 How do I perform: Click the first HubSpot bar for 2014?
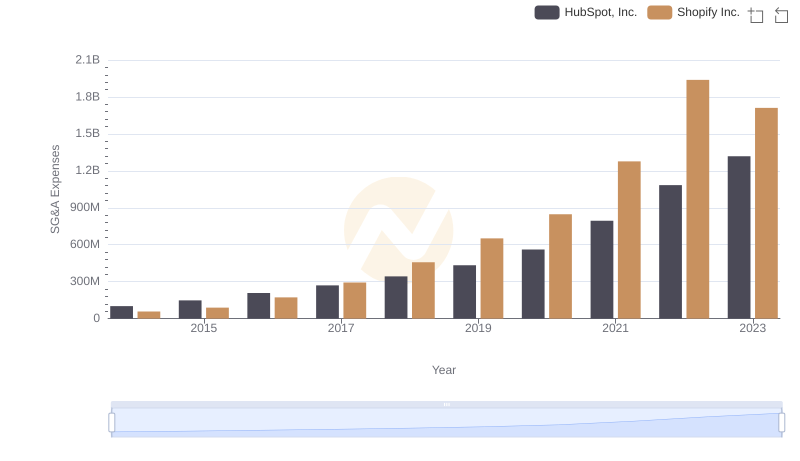(121, 312)
